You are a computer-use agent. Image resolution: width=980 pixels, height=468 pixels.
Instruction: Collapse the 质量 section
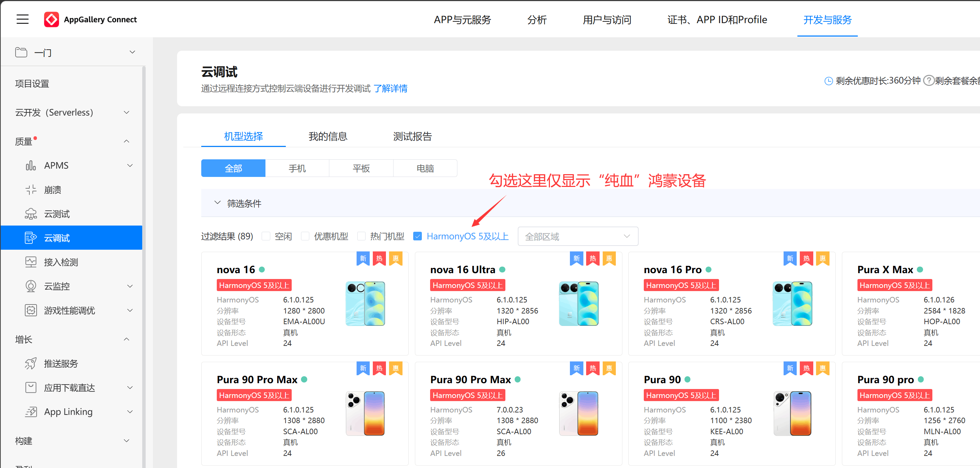[x=127, y=141]
